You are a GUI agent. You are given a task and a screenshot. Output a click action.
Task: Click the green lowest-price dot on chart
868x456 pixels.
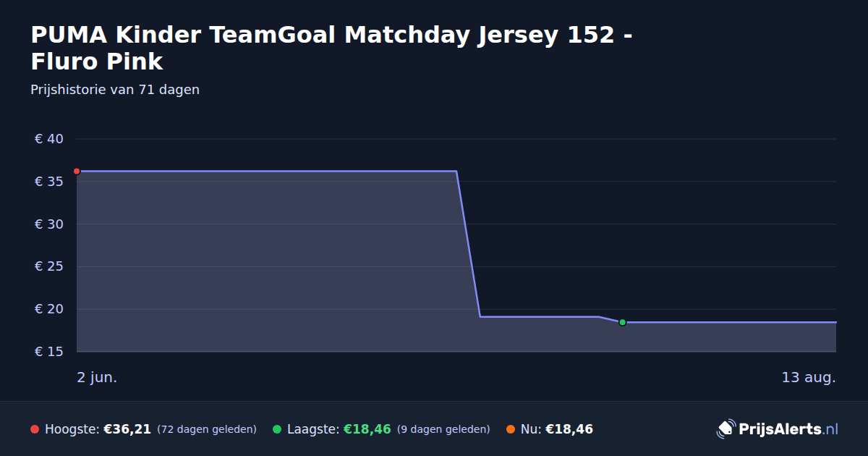(x=622, y=322)
